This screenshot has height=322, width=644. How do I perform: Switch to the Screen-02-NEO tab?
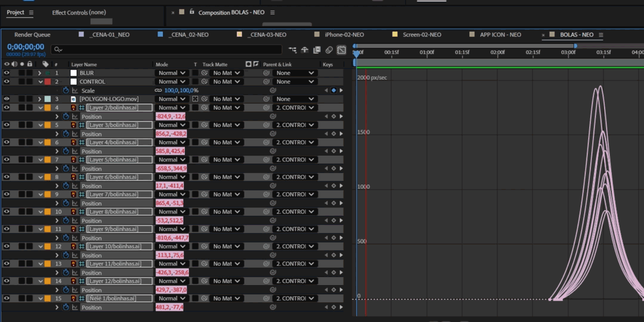point(422,35)
